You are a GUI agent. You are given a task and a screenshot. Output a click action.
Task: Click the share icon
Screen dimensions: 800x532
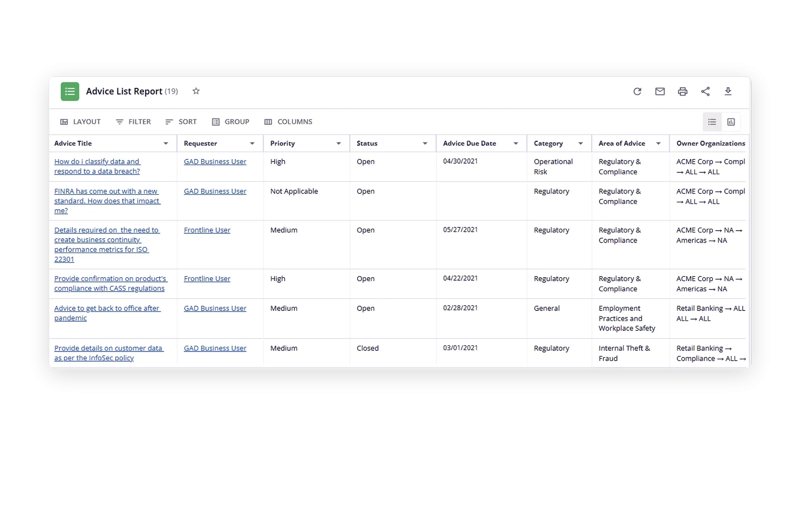pyautogui.click(x=705, y=92)
